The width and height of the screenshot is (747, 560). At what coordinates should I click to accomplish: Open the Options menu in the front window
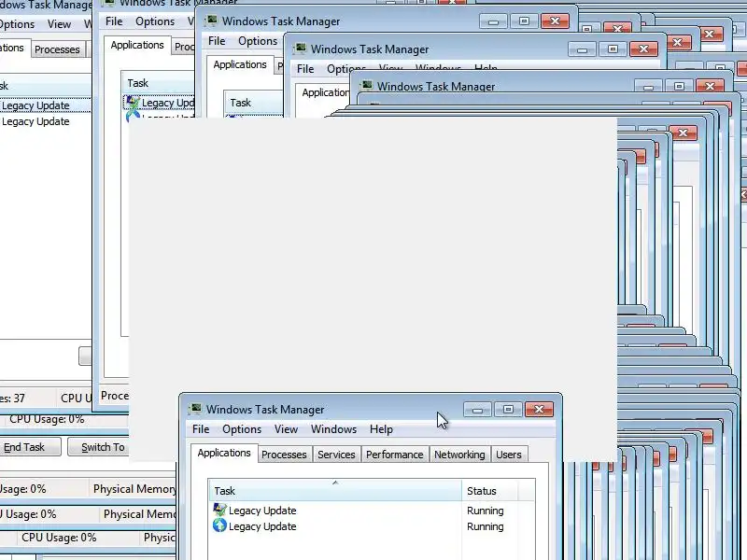[242, 429]
